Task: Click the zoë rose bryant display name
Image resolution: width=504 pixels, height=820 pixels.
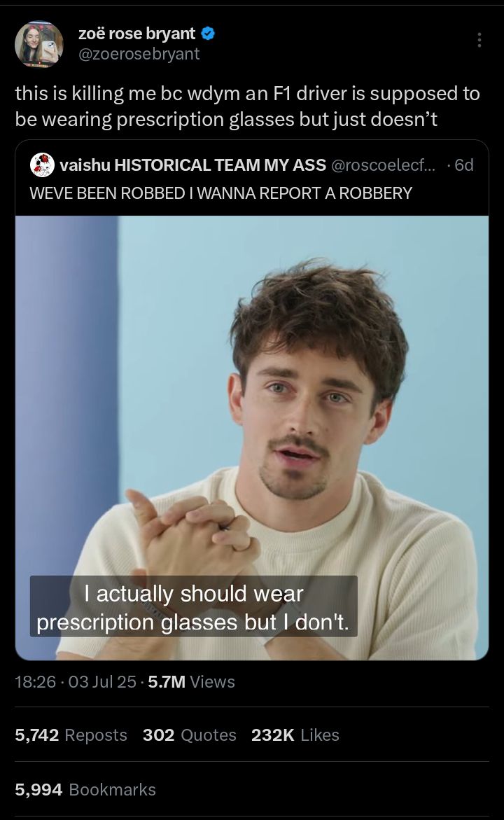Action: click(x=137, y=34)
